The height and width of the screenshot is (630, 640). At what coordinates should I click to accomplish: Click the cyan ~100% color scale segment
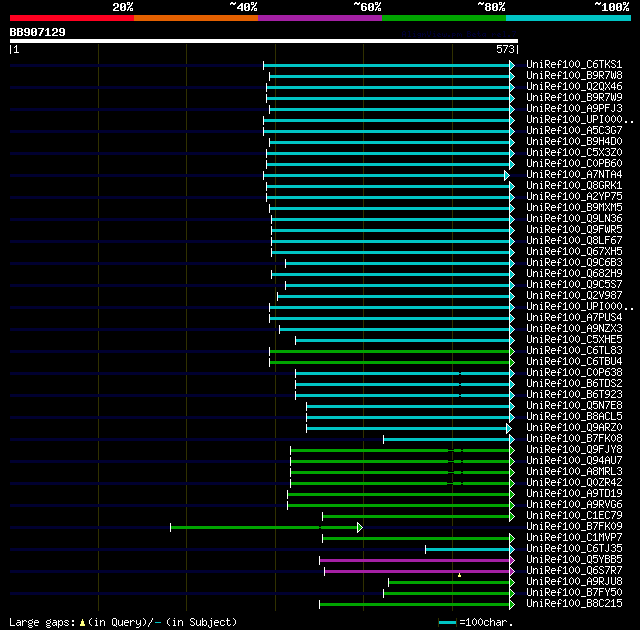pos(568,18)
